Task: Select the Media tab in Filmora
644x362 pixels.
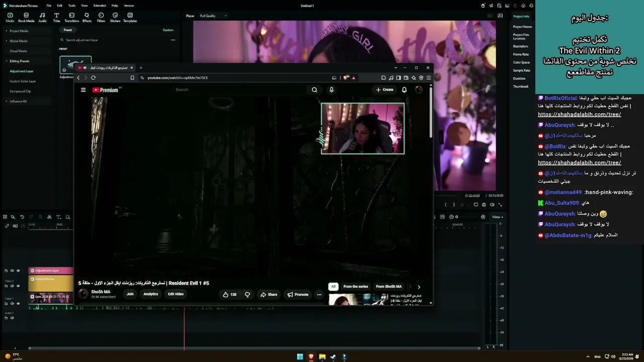Action: click(10, 18)
